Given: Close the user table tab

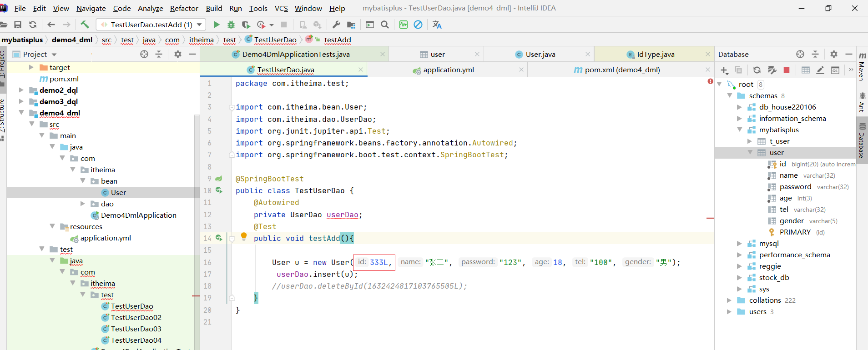Looking at the screenshot, I should (477, 54).
